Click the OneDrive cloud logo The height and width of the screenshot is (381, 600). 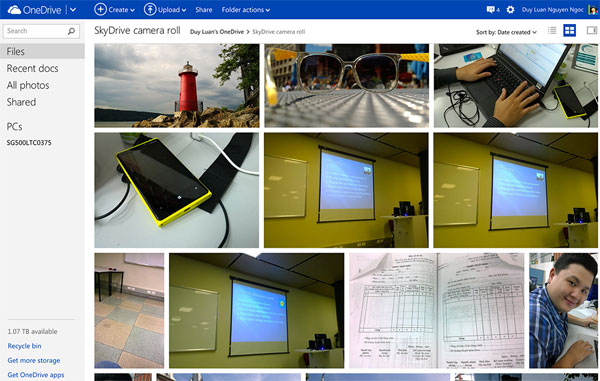click(14, 10)
